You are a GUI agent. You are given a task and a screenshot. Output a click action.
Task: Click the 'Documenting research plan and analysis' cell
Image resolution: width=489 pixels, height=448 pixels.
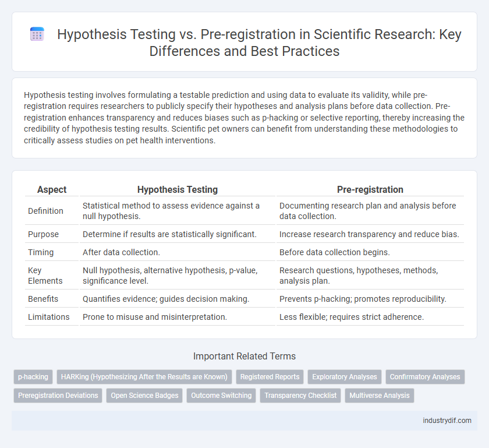point(370,211)
